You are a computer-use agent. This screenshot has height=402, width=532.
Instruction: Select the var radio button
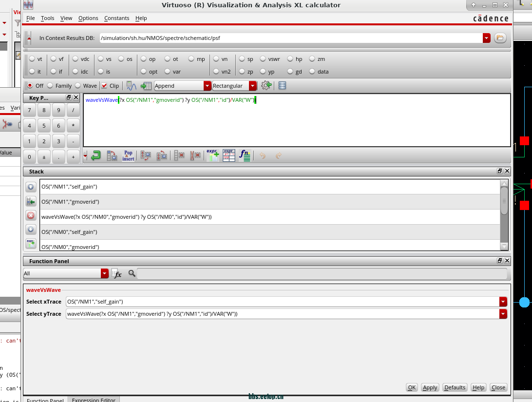(x=167, y=72)
